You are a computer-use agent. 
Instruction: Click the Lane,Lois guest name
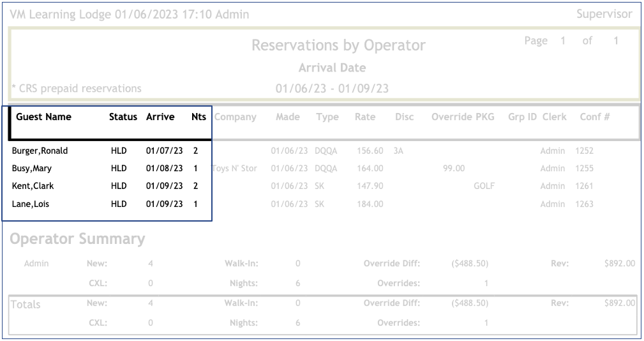[x=31, y=204]
